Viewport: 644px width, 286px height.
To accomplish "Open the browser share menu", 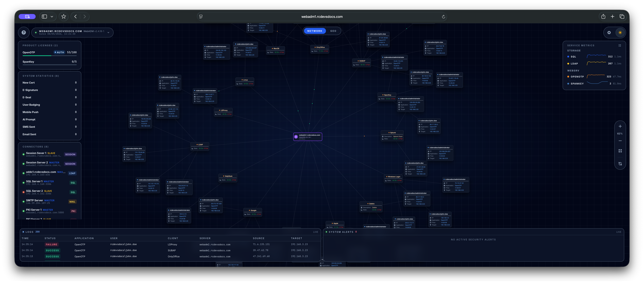I will (x=603, y=17).
